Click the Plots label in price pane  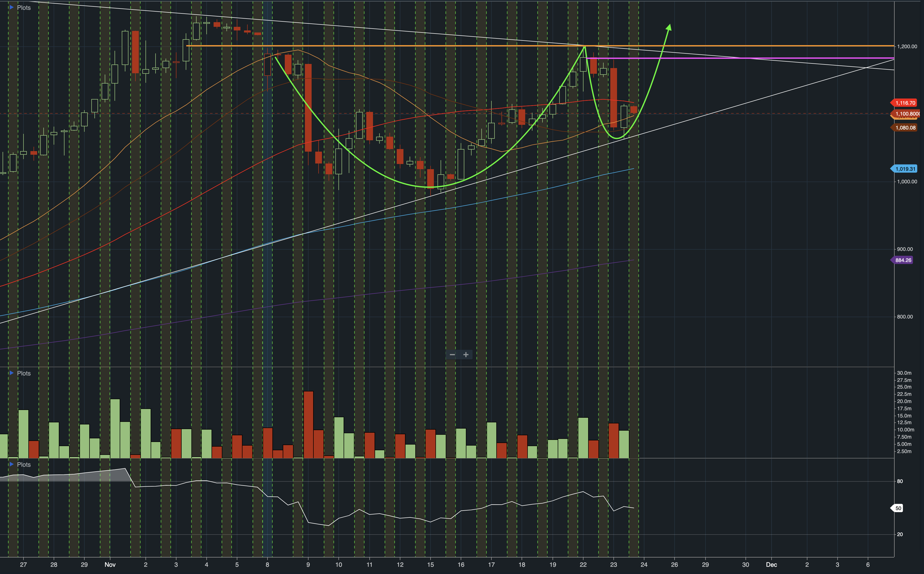pos(23,7)
